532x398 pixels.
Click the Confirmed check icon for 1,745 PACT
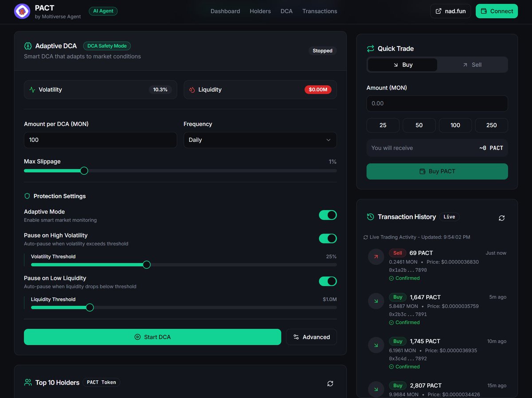pyautogui.click(x=391, y=367)
